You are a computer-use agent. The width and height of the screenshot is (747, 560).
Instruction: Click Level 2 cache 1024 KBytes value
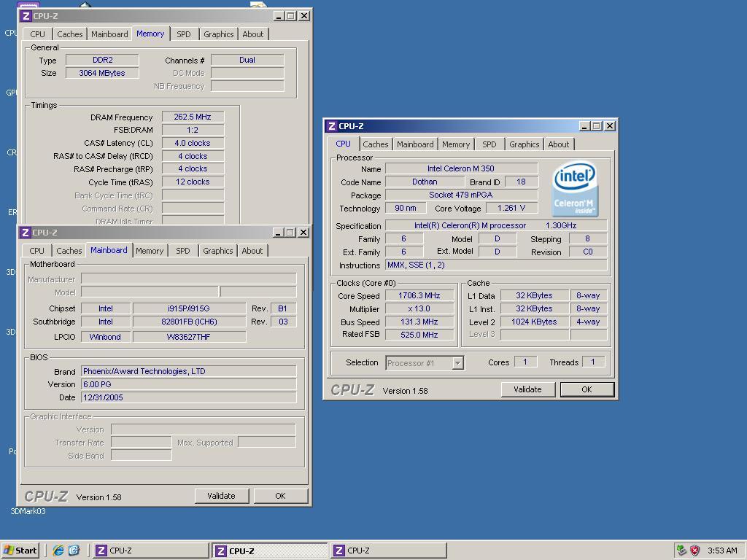tap(534, 322)
